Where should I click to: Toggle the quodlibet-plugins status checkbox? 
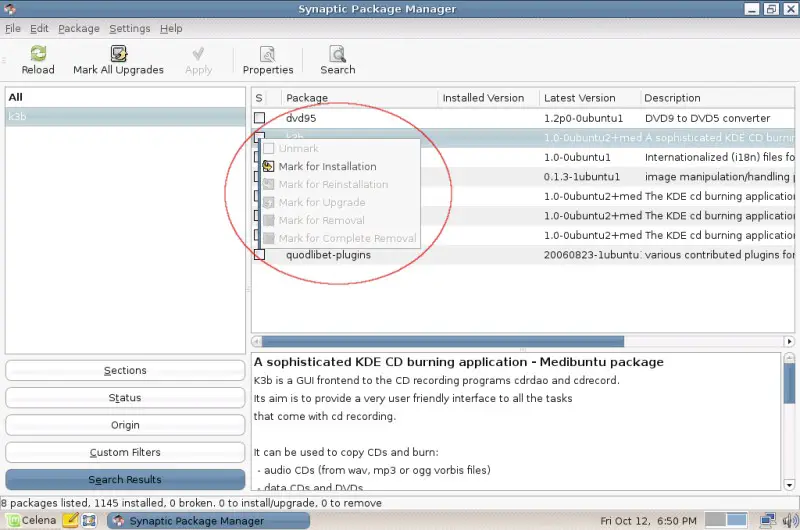tap(259, 255)
